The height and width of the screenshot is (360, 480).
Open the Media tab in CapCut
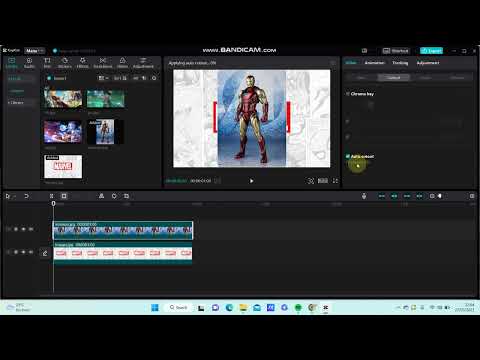tap(11, 63)
